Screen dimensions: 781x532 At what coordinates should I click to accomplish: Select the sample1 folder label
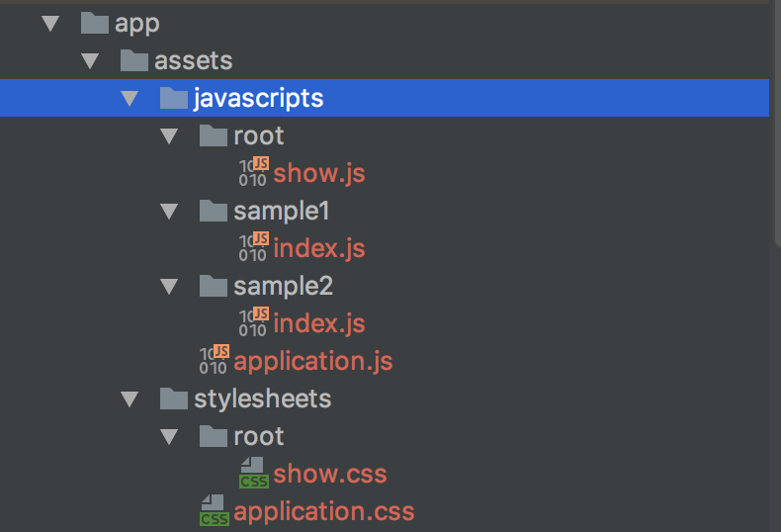[282, 212]
